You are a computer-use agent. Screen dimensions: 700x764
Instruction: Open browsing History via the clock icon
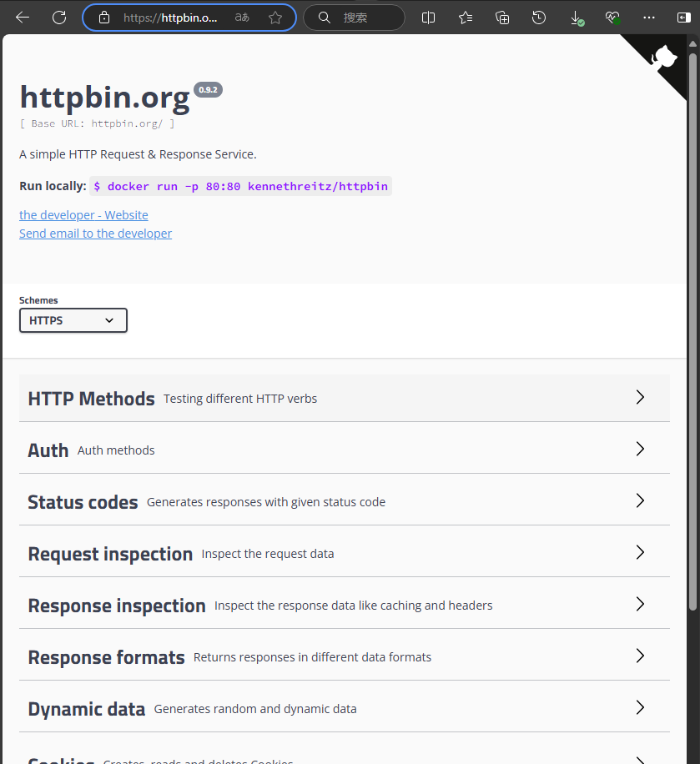[539, 18]
